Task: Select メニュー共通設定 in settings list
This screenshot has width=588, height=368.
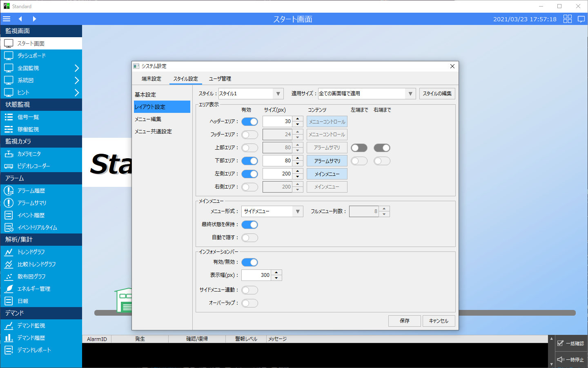Action: coord(162,131)
